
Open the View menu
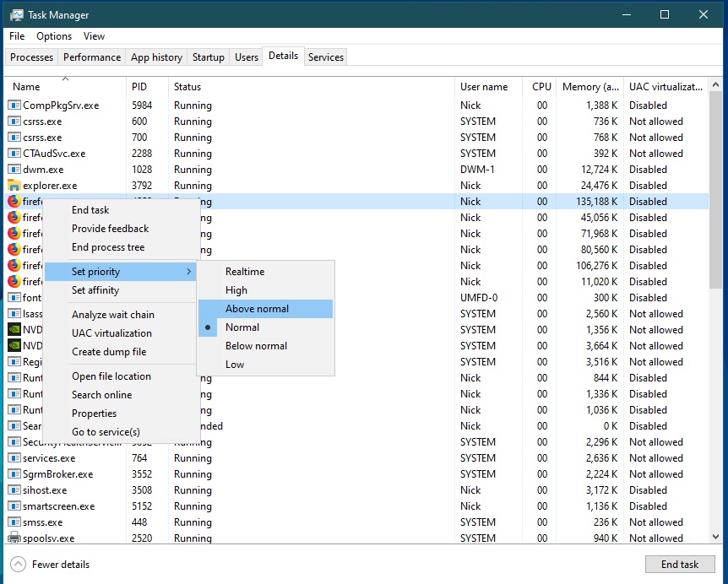94,36
